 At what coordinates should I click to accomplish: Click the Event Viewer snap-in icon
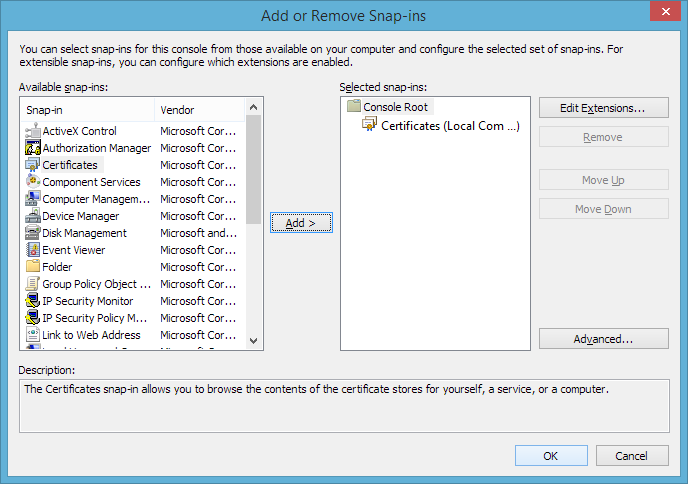point(32,250)
